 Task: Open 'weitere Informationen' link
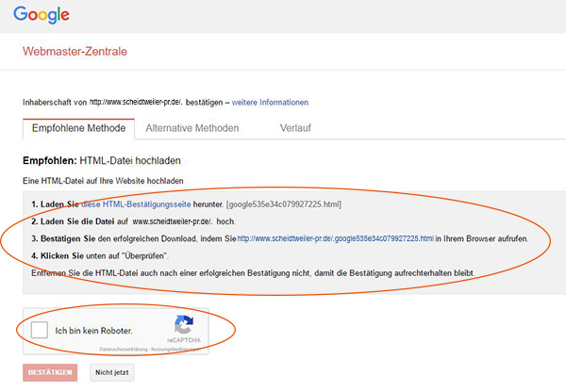[x=270, y=103]
